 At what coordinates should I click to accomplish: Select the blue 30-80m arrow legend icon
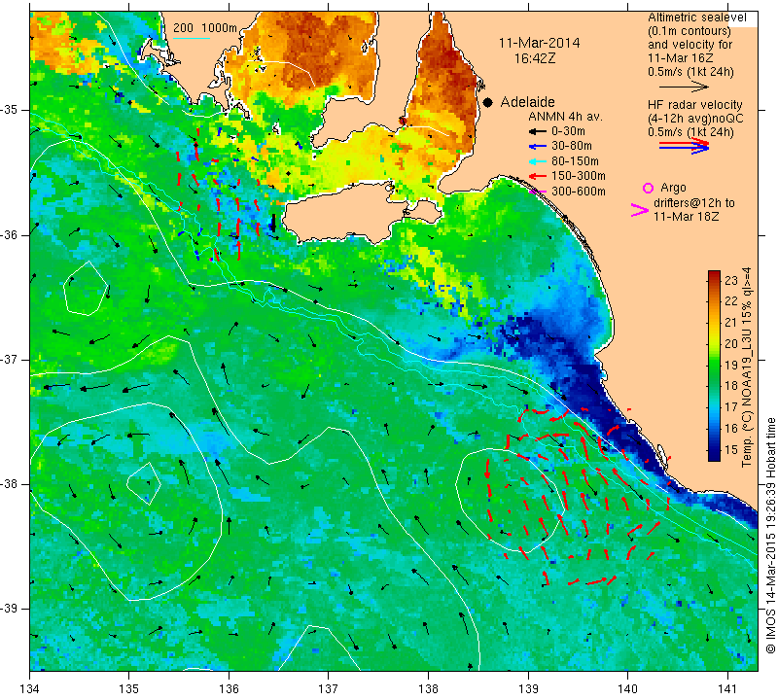point(537,147)
